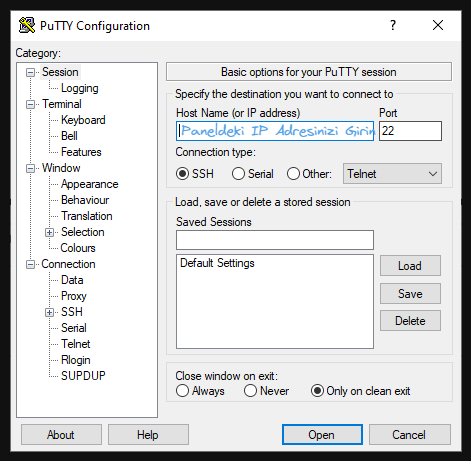
Task: Expand the SSH tree node
Action: pos(49,312)
